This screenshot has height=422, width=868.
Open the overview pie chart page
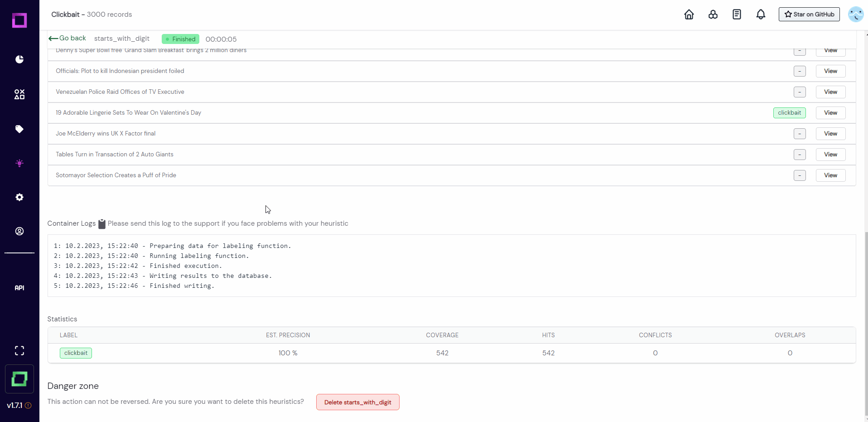click(x=19, y=59)
